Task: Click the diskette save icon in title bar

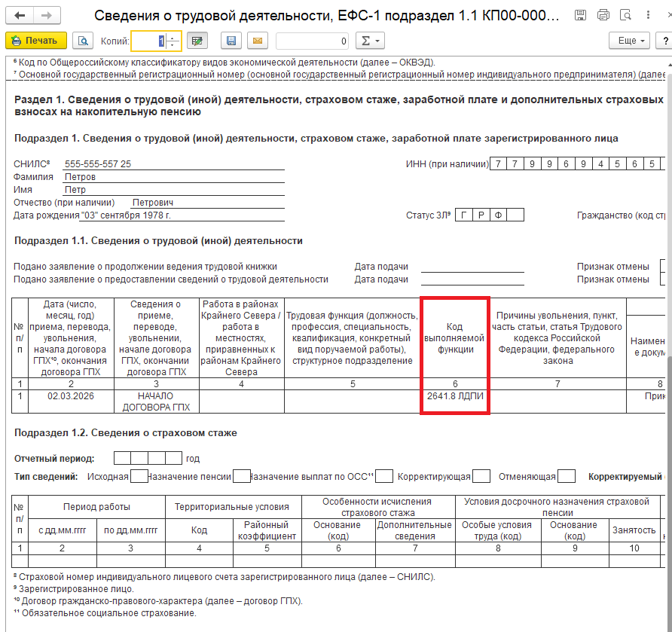Action: pyautogui.click(x=580, y=15)
